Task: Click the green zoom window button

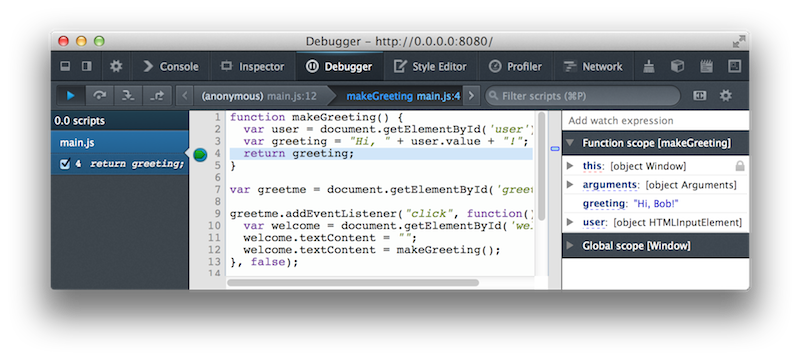Action: [x=99, y=41]
